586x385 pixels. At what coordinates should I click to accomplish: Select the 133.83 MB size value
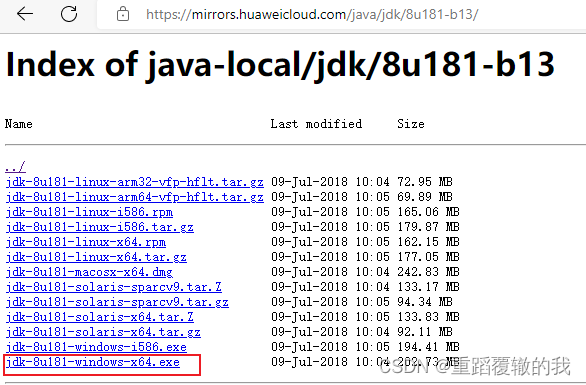point(428,317)
